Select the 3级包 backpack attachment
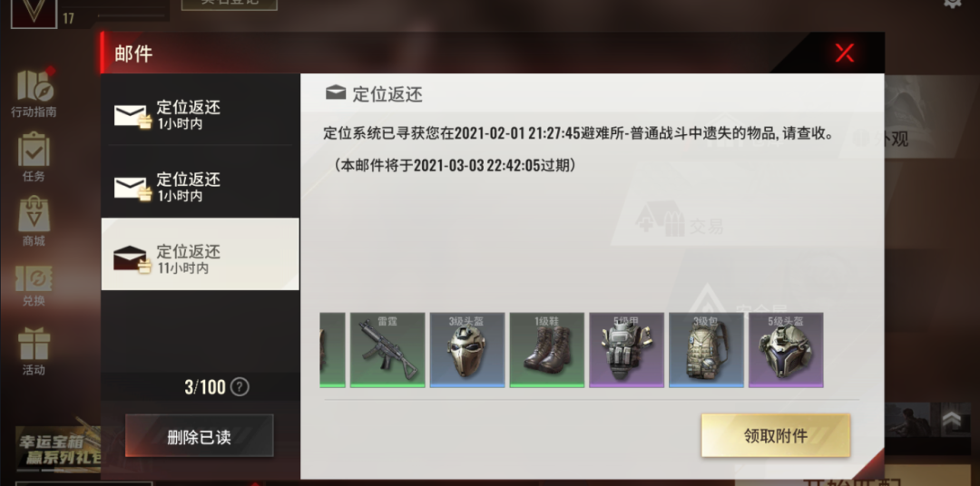This screenshot has height=486, width=980. pos(706,350)
